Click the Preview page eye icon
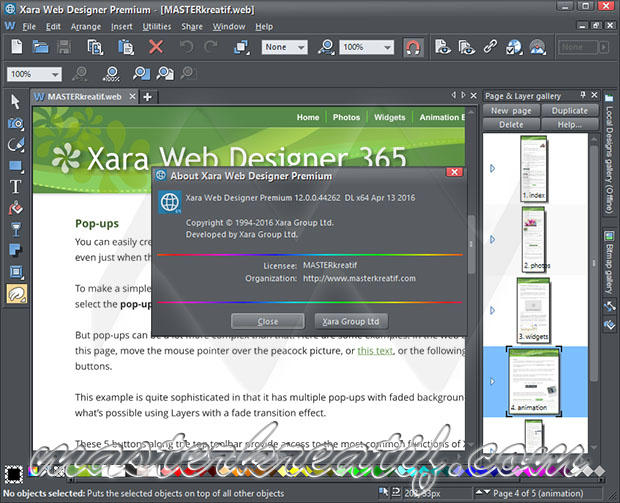620x503 pixels. click(x=443, y=47)
